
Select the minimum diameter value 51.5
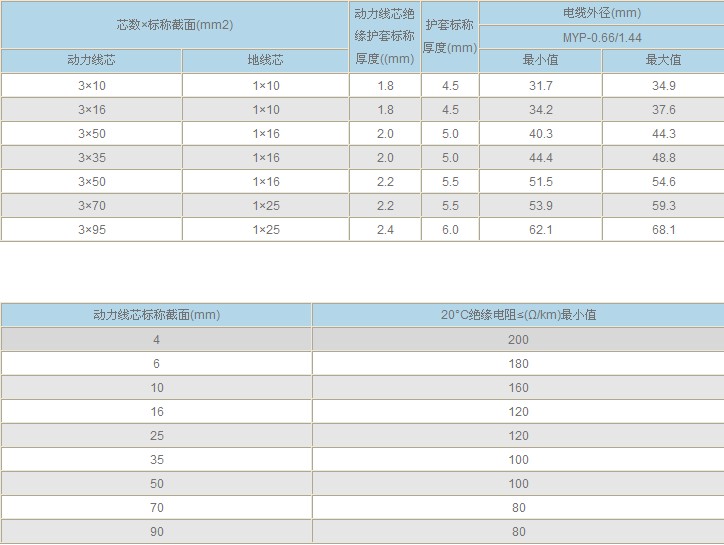coord(541,182)
